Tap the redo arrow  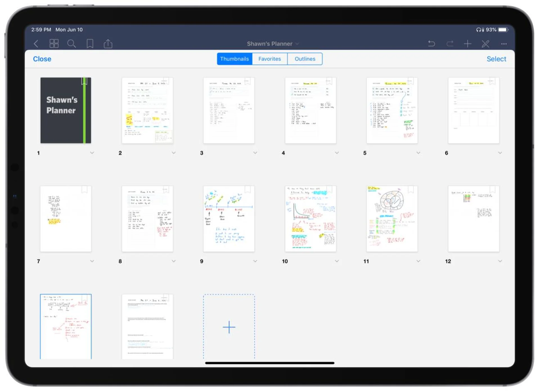pyautogui.click(x=450, y=44)
